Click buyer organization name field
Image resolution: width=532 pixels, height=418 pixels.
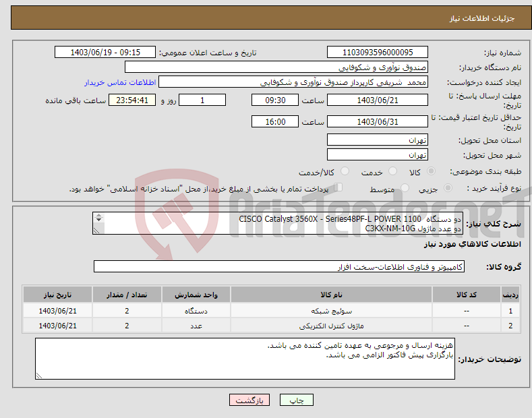[276, 67]
